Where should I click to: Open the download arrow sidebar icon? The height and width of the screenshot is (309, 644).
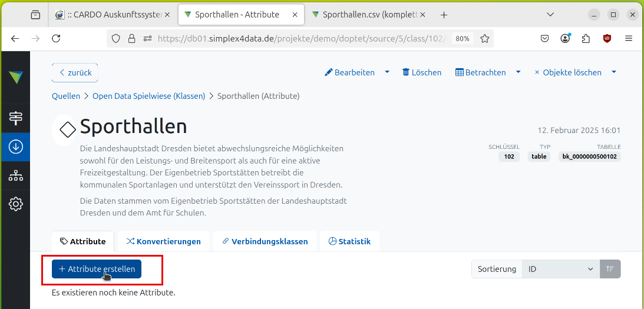coord(15,146)
